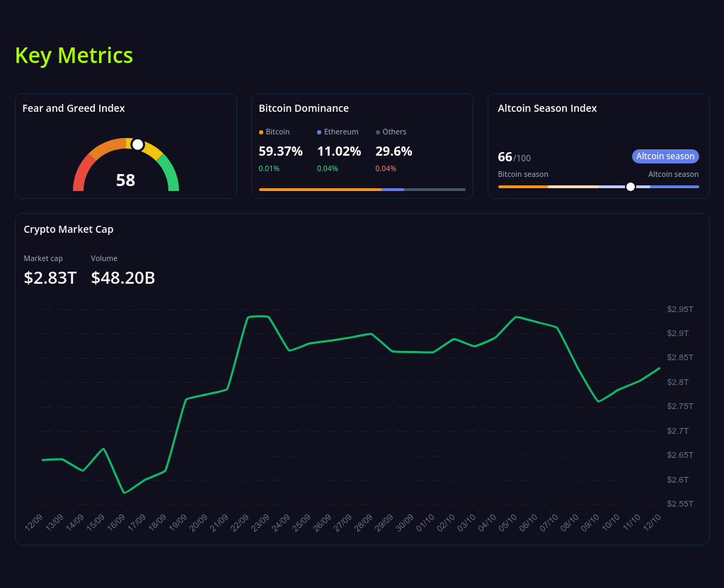Click the Bitcoin season slider label
The image size is (724, 588).
(523, 175)
